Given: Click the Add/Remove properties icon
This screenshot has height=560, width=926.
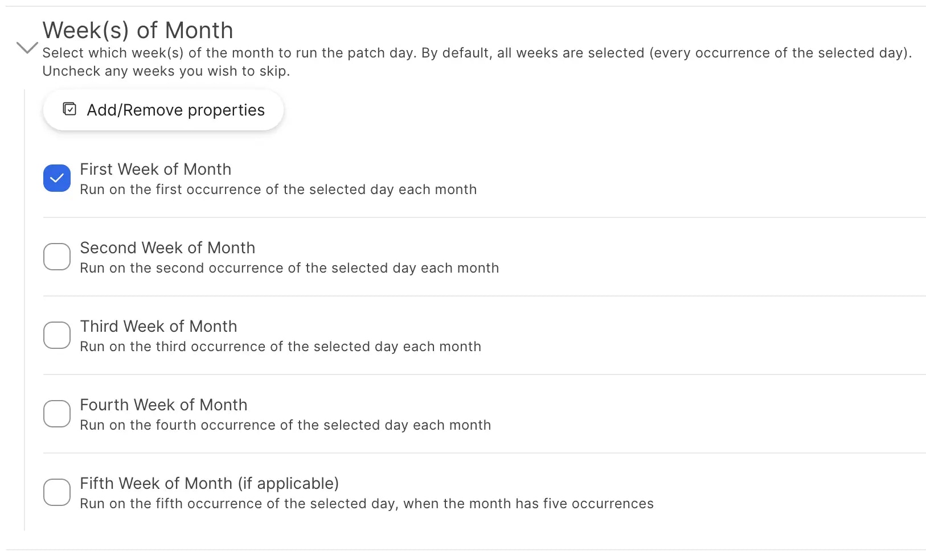Looking at the screenshot, I should (x=69, y=109).
